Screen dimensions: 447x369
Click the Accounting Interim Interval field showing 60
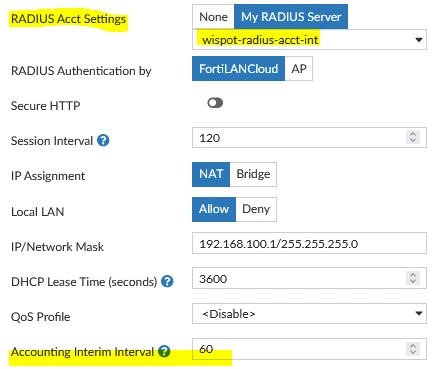[x=309, y=349]
